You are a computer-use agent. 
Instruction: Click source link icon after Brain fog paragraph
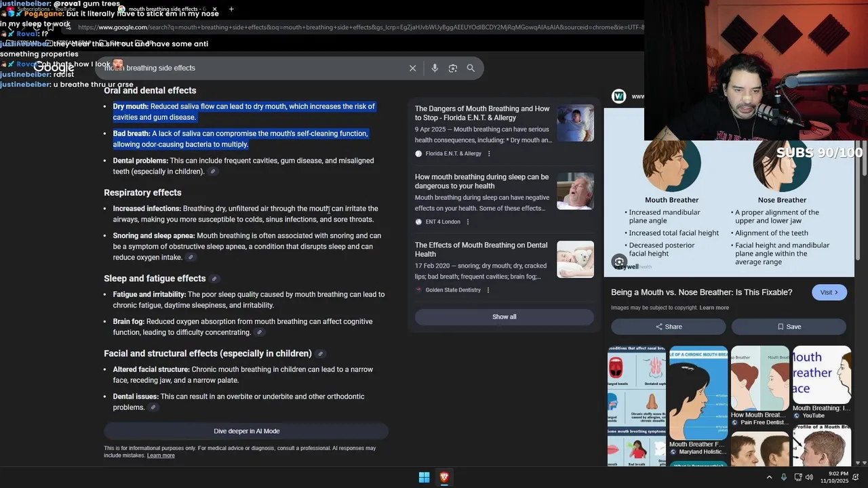(x=259, y=333)
